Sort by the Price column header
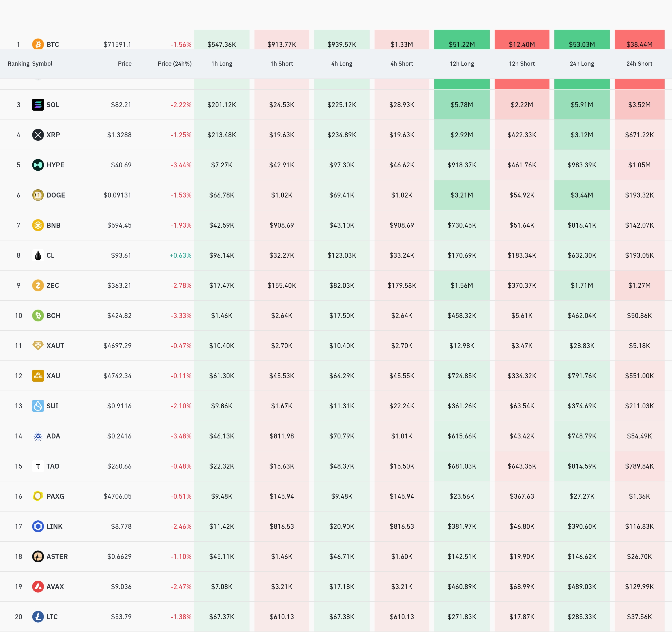Screen dimensions: 672x632 click(x=125, y=63)
